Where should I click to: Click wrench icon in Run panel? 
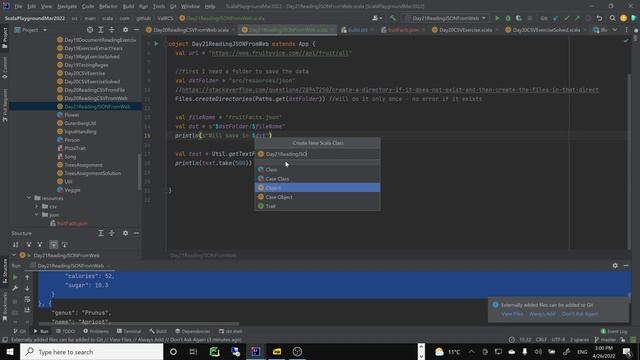15,288
